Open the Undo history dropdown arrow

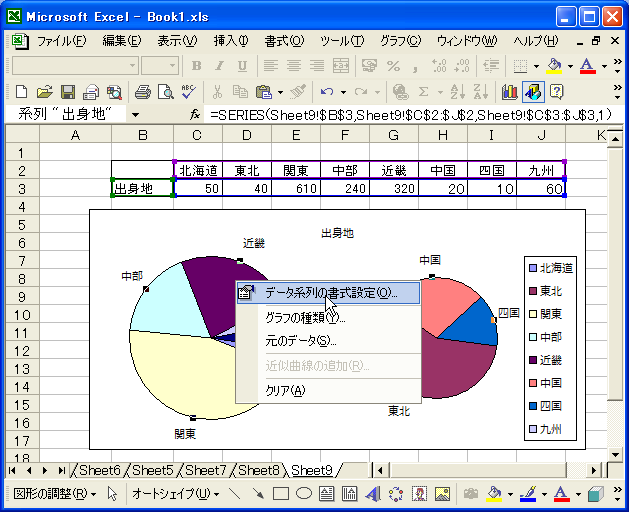click(x=343, y=92)
